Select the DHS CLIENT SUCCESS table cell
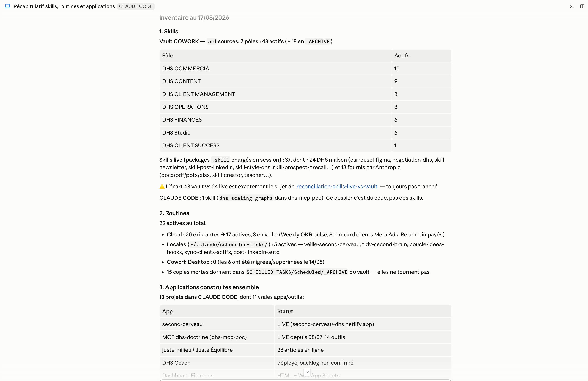This screenshot has height=381, width=588. point(275,145)
